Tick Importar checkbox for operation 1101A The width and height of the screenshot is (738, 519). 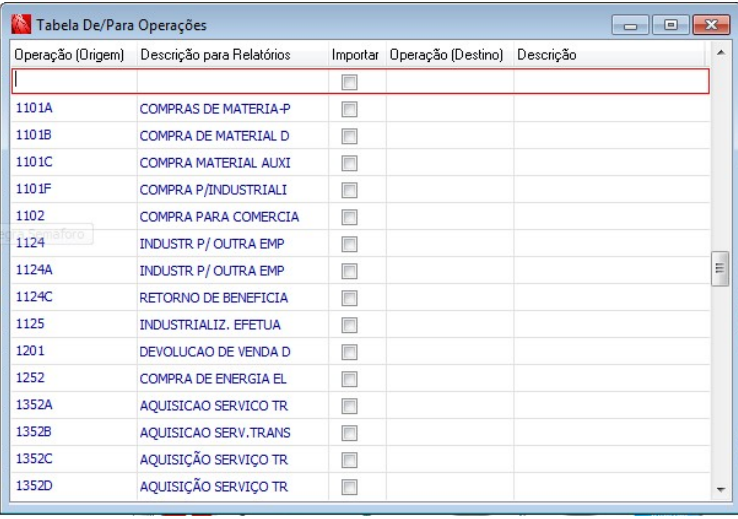pyautogui.click(x=349, y=109)
